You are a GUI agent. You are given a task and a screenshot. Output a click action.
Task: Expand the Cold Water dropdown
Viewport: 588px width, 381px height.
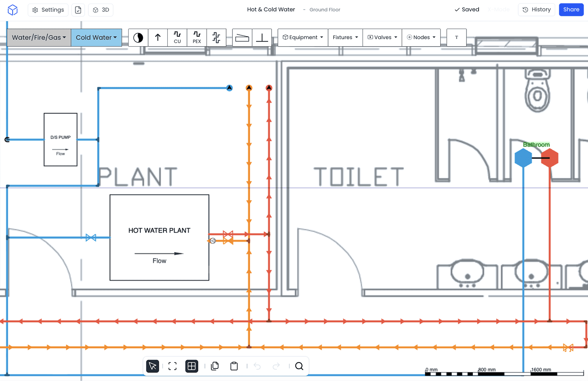(96, 38)
